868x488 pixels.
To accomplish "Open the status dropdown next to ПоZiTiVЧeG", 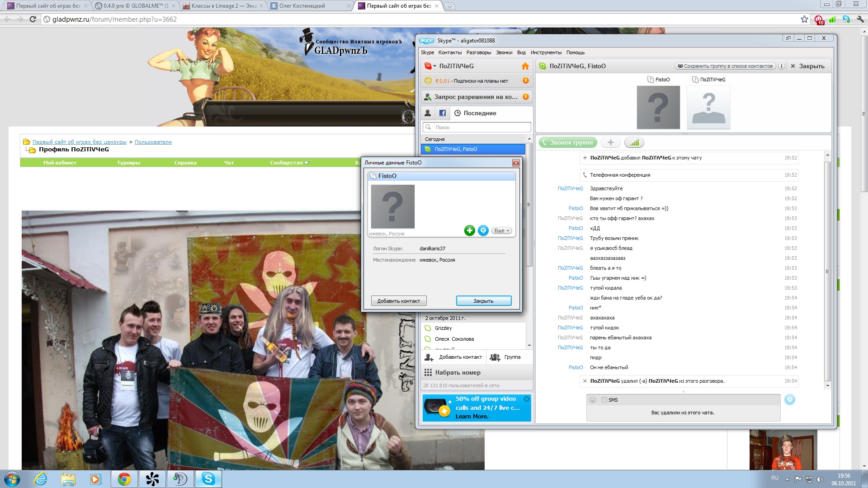I will click(434, 66).
